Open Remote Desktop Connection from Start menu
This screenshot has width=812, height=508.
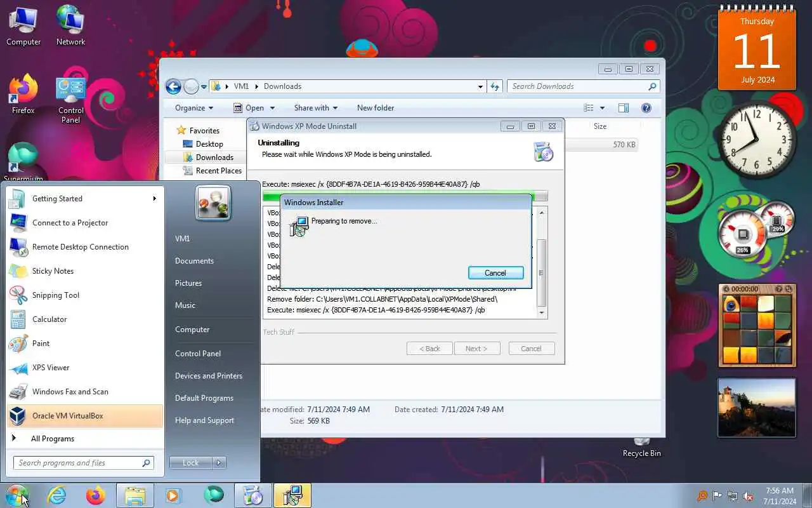[x=85, y=247]
